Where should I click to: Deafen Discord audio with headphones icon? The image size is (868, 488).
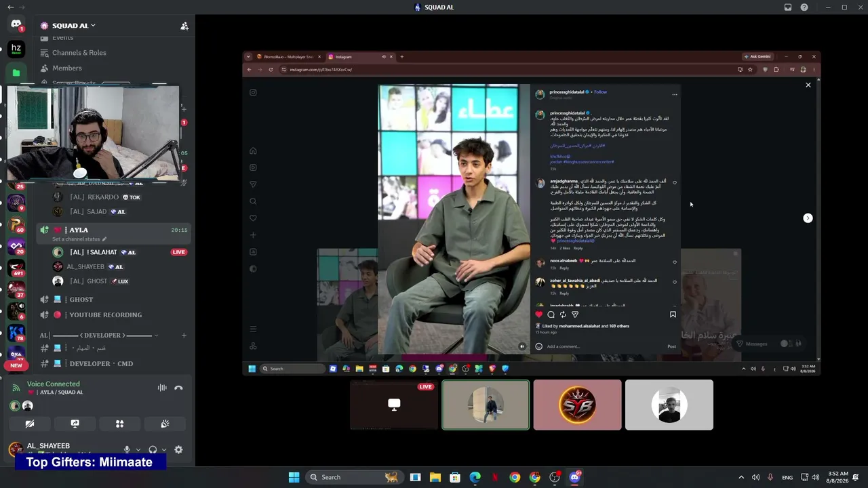point(153,449)
